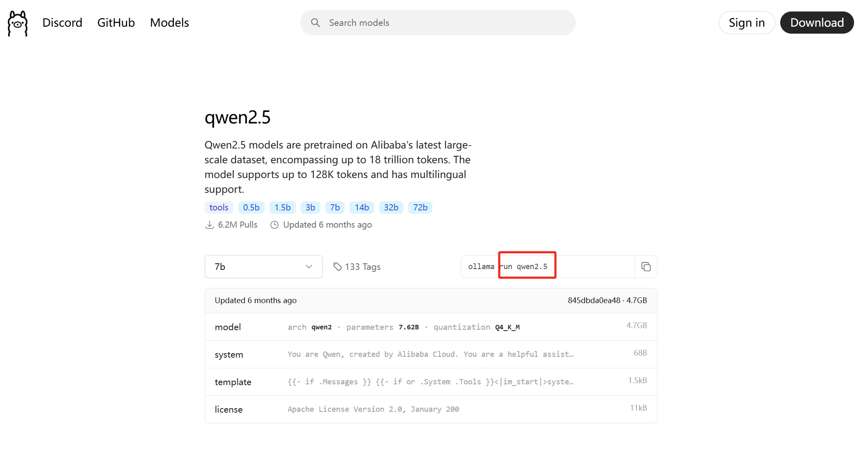The width and height of the screenshot is (868, 452).
Task: Open the Discord nav link
Action: click(x=62, y=23)
